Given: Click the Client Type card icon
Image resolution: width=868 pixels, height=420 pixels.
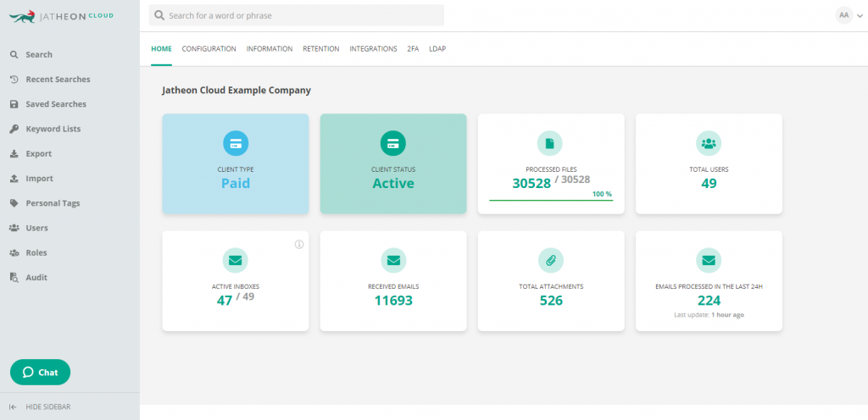Looking at the screenshot, I should 236,143.
